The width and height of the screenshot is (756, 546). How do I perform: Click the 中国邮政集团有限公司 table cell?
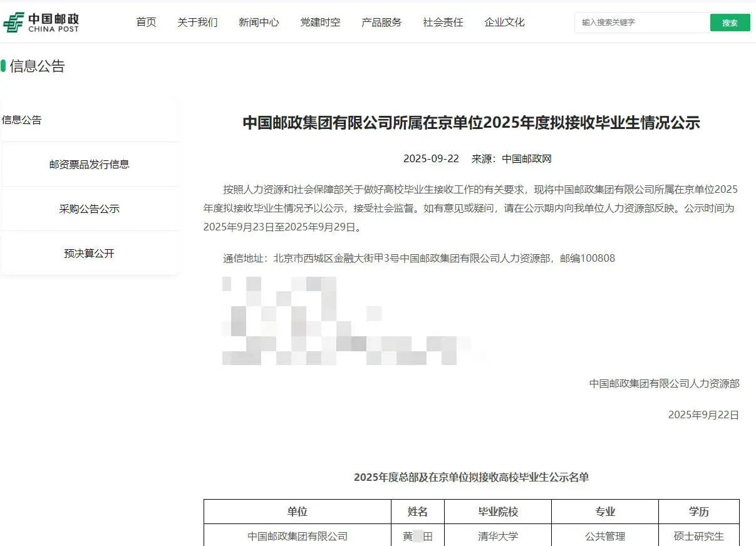pos(298,536)
